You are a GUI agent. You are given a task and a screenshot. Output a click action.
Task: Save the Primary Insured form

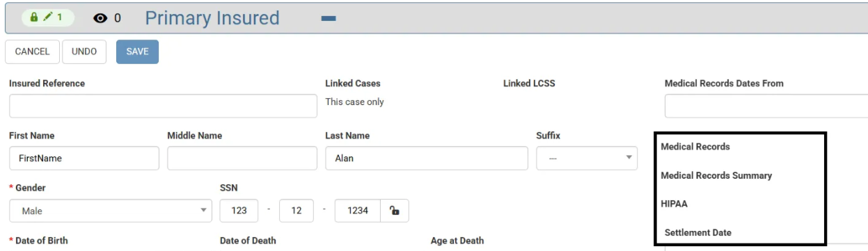click(137, 51)
